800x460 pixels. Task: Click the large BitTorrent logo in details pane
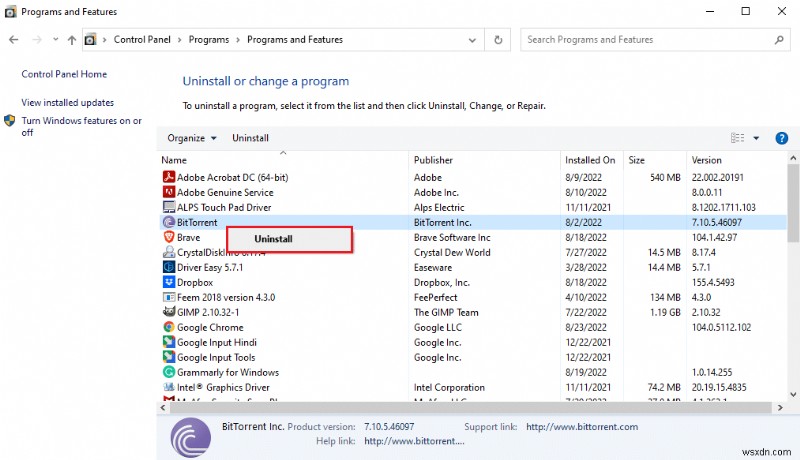[x=190, y=437]
